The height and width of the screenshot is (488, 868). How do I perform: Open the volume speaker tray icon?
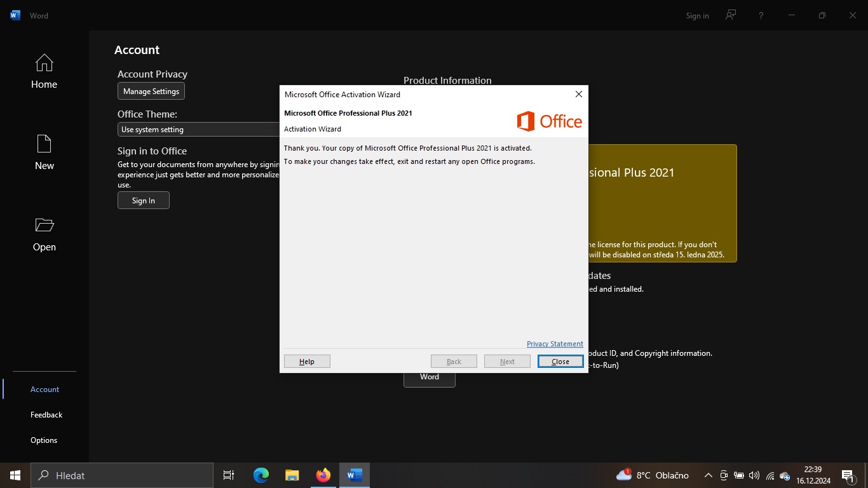click(x=754, y=475)
